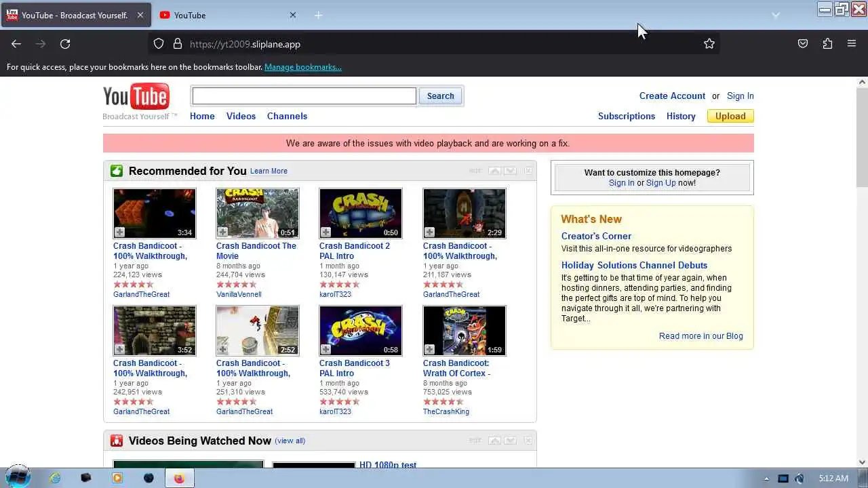Reload the page with the refresh icon
Image resolution: width=868 pixels, height=488 pixels.
click(x=65, y=44)
